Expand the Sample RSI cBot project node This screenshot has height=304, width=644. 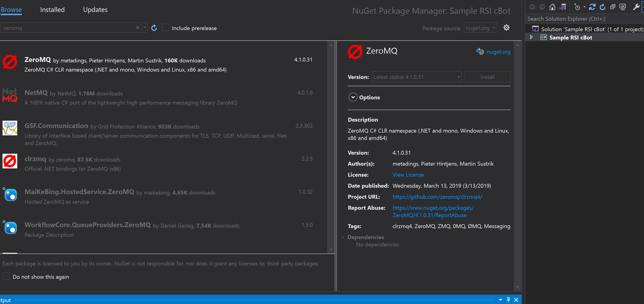tap(532, 37)
